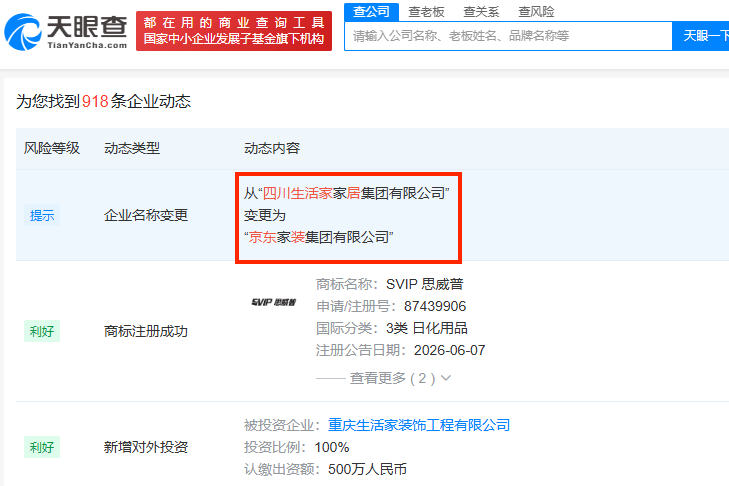
Task: Select the 企业名称变更 dynamic type
Action: coord(146,215)
